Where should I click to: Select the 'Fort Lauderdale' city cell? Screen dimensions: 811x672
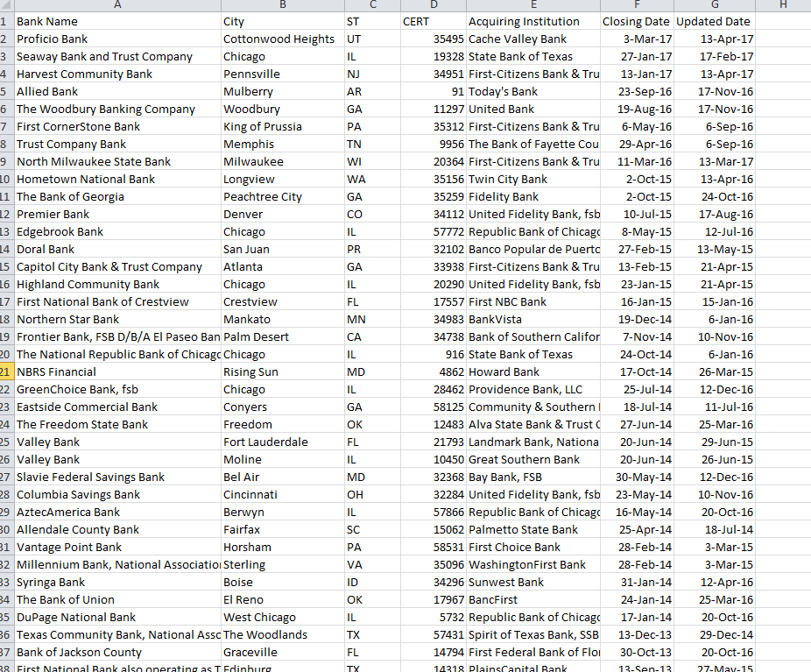tap(282, 442)
